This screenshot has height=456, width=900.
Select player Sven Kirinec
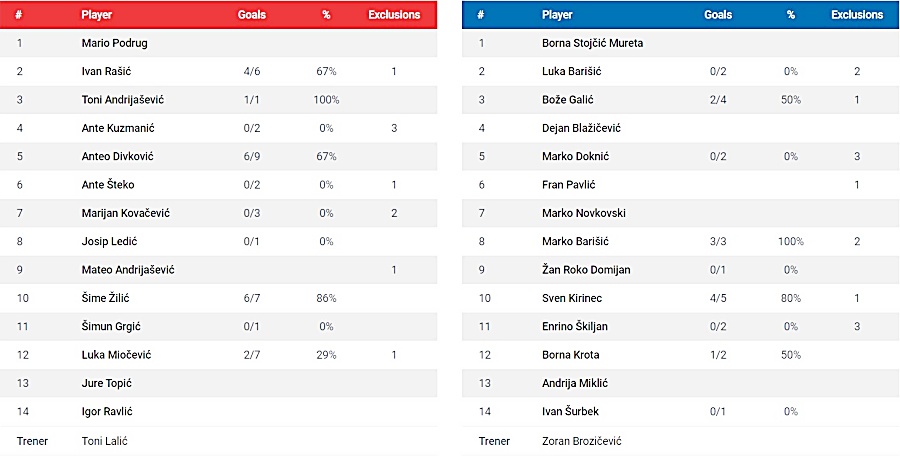[x=572, y=299]
